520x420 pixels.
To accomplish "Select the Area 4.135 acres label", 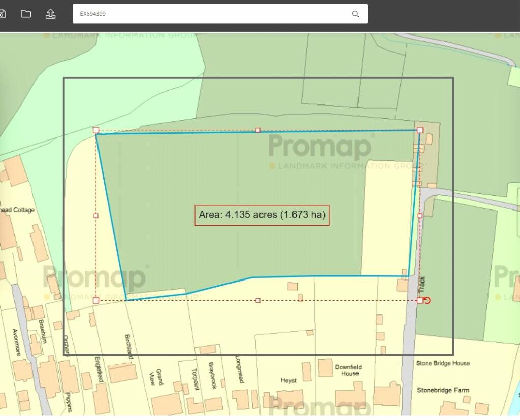I will [262, 215].
